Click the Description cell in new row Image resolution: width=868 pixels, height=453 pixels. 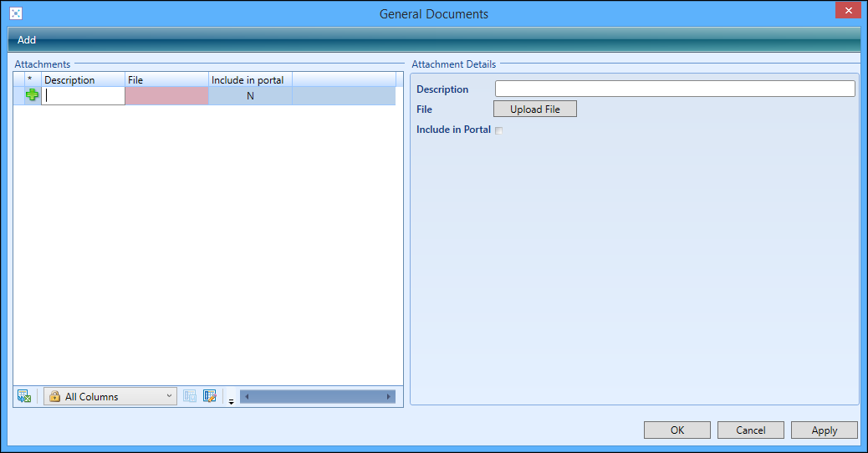coord(83,95)
